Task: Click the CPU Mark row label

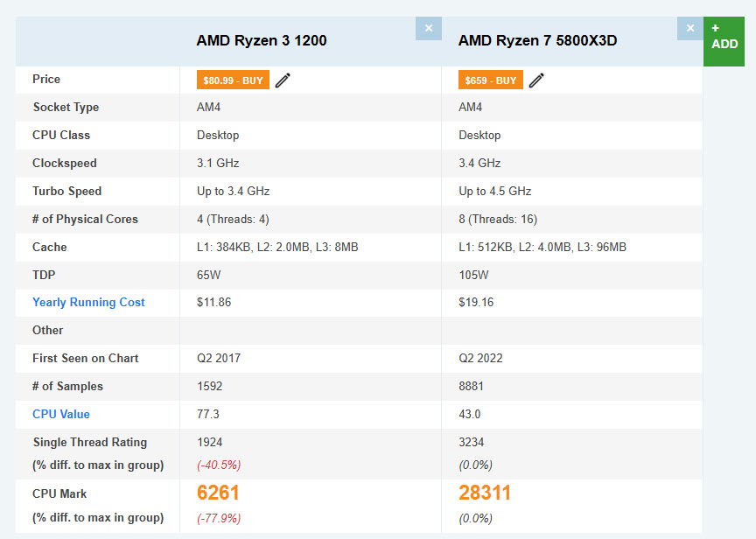Action: pyautogui.click(x=59, y=493)
